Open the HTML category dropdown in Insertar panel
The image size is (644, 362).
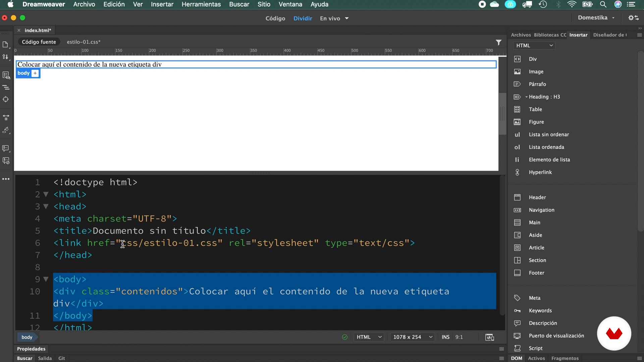(534, 46)
